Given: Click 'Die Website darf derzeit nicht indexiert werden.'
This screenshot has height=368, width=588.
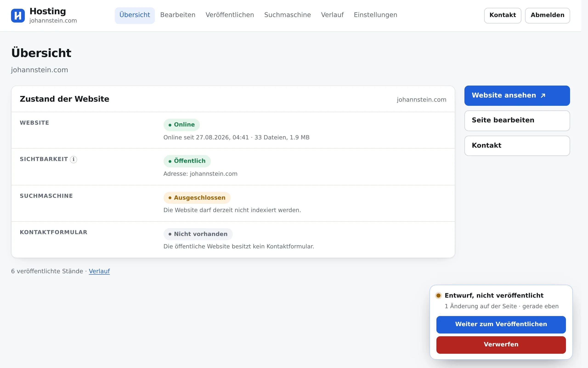Looking at the screenshot, I should 232,210.
